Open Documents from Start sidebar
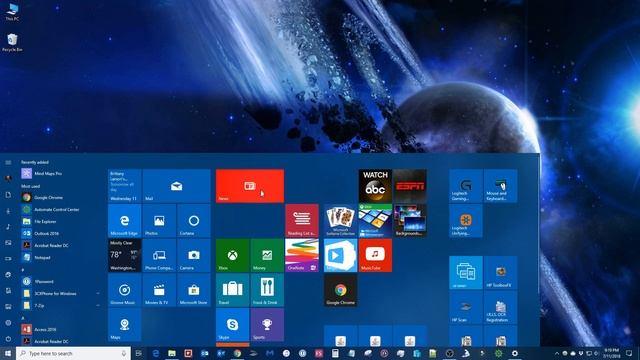Viewport: 640px width, 360px height. tap(8, 195)
